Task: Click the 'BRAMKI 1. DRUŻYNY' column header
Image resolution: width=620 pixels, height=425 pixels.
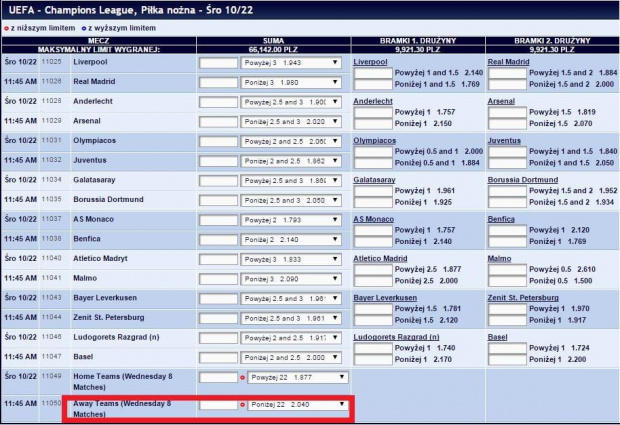Action: point(418,41)
